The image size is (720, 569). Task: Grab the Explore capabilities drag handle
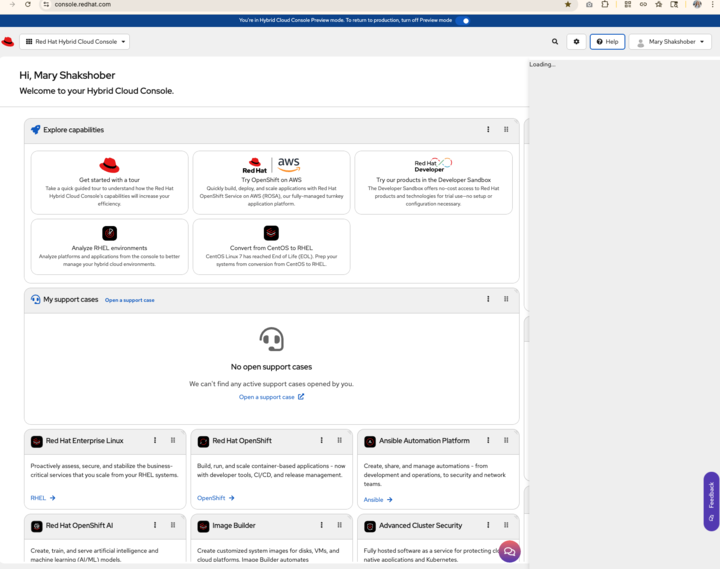(506, 130)
